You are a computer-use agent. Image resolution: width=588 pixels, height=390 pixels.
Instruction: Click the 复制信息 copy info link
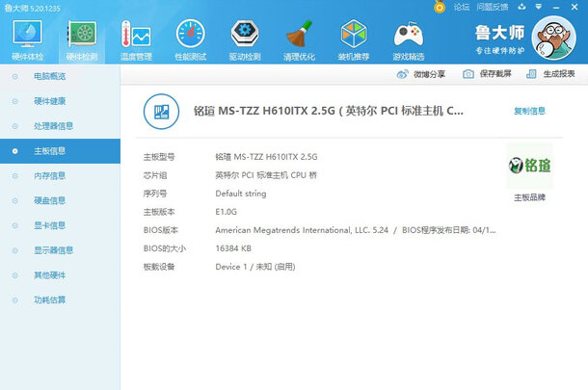(529, 111)
